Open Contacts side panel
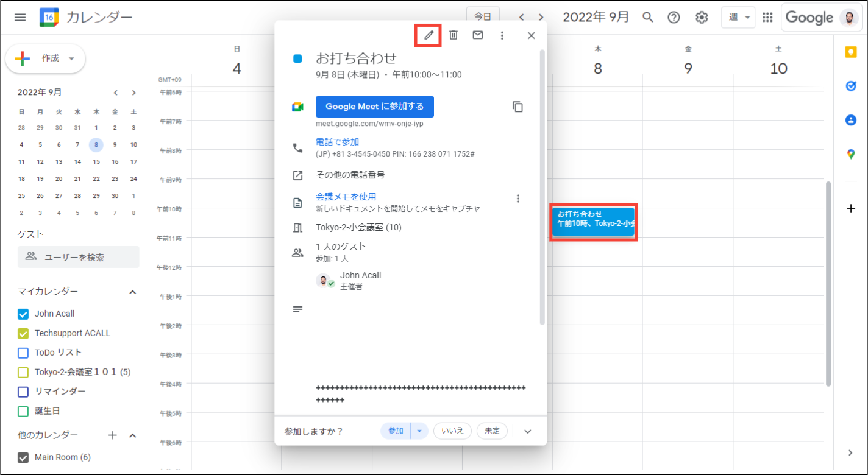 point(851,120)
